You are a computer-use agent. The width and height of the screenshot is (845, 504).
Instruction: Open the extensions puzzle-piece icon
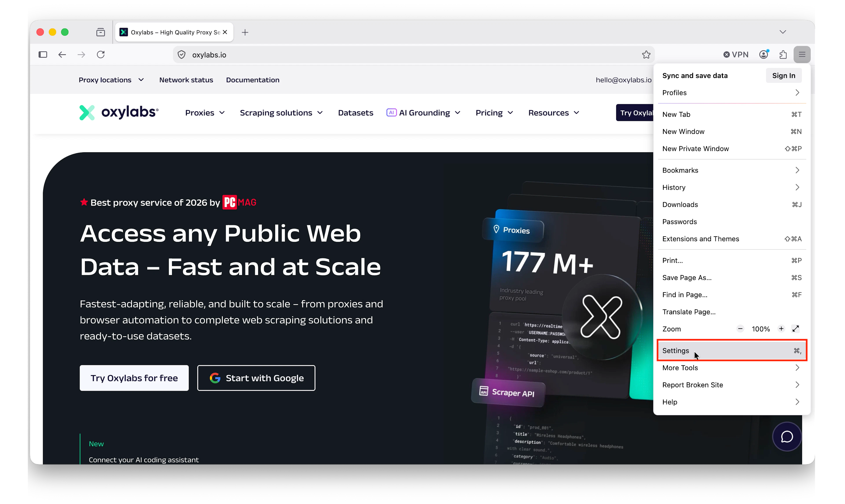(783, 54)
